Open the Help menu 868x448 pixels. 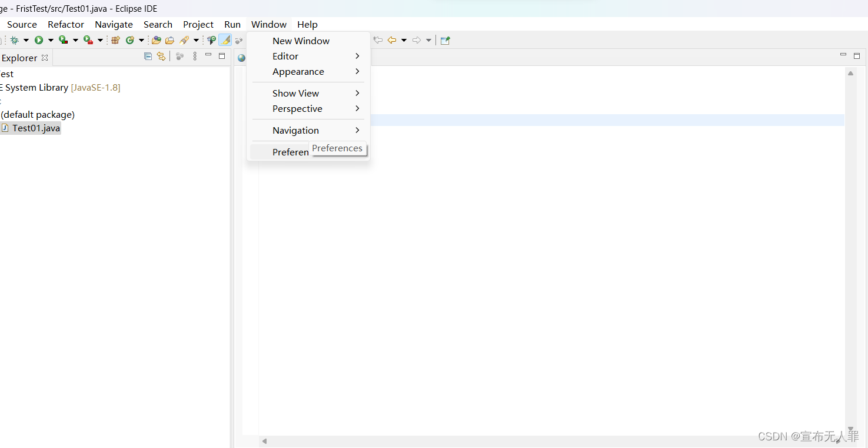click(307, 24)
